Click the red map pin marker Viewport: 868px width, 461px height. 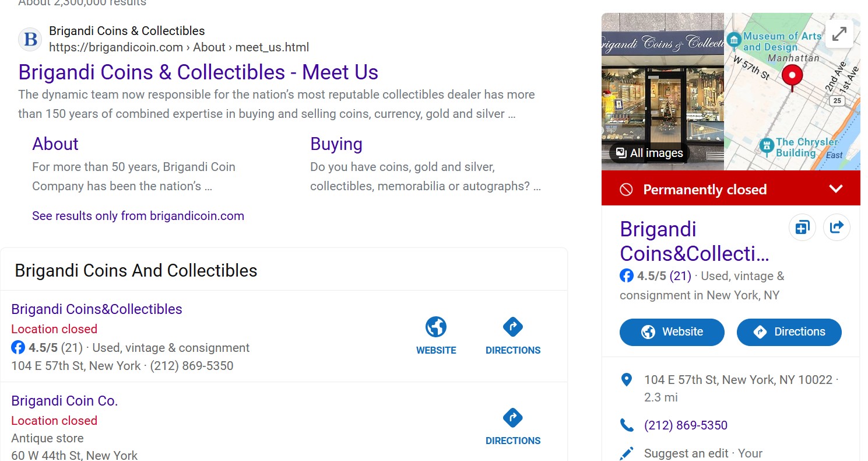click(792, 76)
